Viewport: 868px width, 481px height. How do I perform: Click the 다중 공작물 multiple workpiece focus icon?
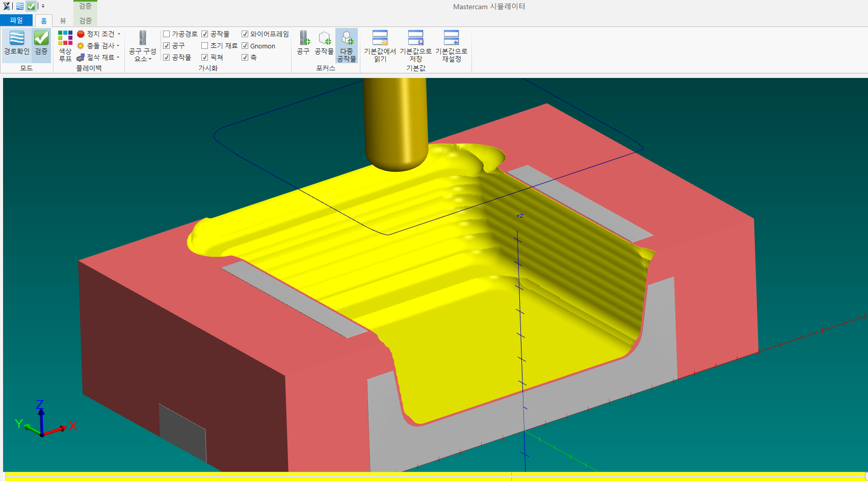click(x=347, y=46)
